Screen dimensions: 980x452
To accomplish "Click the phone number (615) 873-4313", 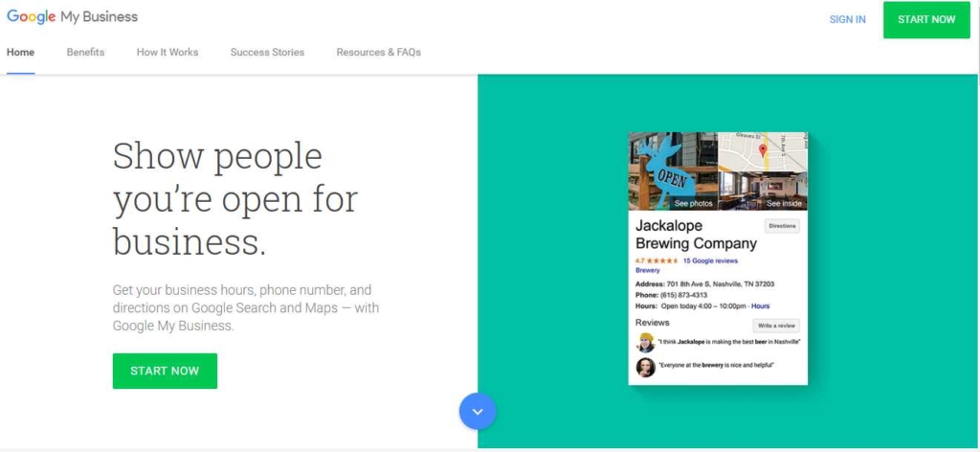I will click(683, 295).
